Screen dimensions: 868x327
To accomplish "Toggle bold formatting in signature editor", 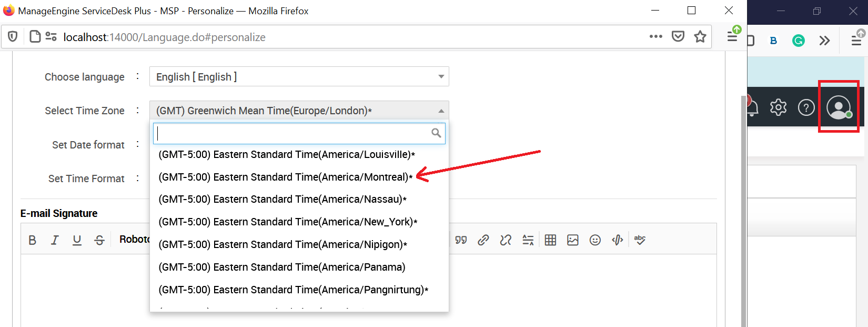I will click(32, 240).
